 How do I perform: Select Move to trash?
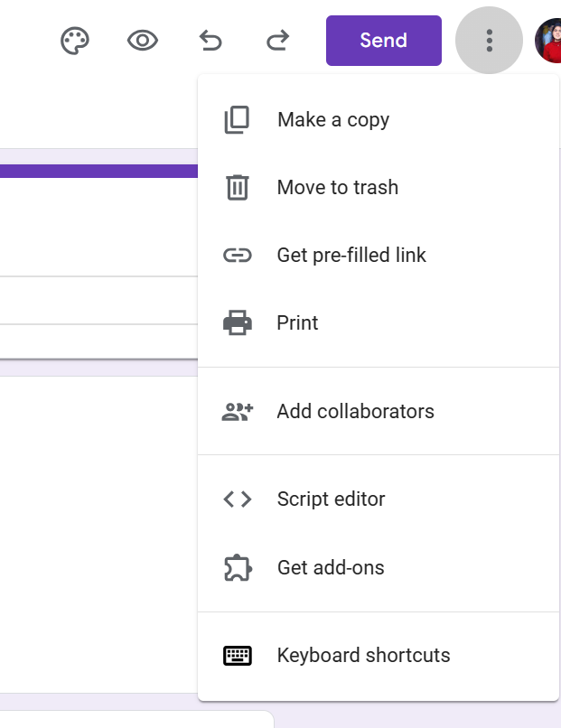(337, 188)
